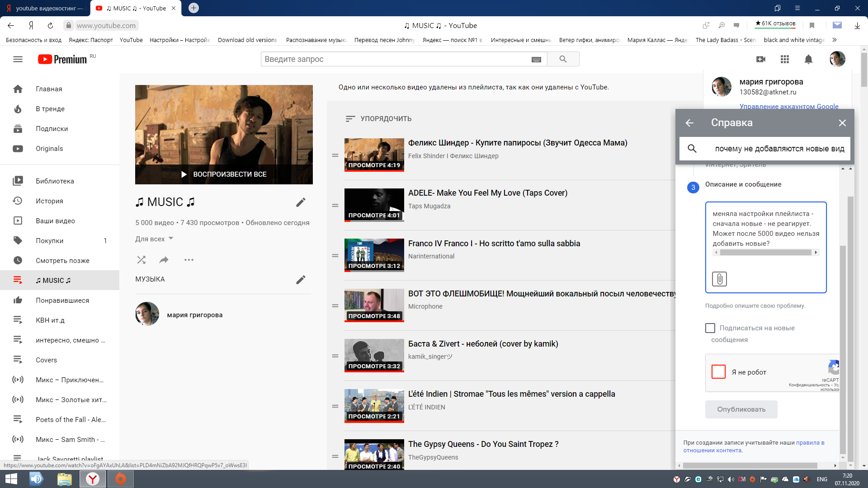Viewport: 868px width, 488px height.
Task: Open the create video camera icon
Action: coord(761,59)
